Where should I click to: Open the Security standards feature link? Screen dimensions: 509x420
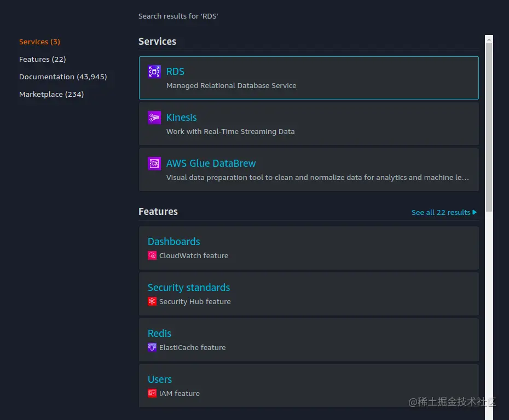click(x=189, y=288)
